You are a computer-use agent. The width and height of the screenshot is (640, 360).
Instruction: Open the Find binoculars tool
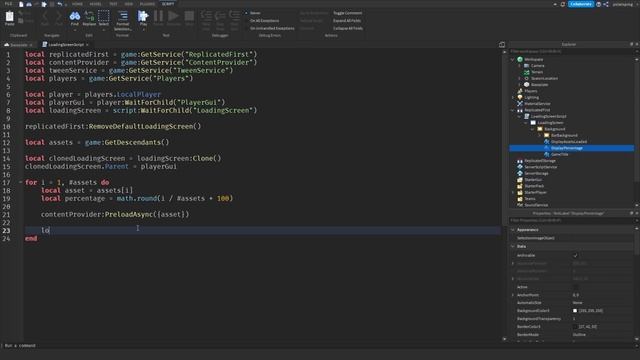(75, 17)
